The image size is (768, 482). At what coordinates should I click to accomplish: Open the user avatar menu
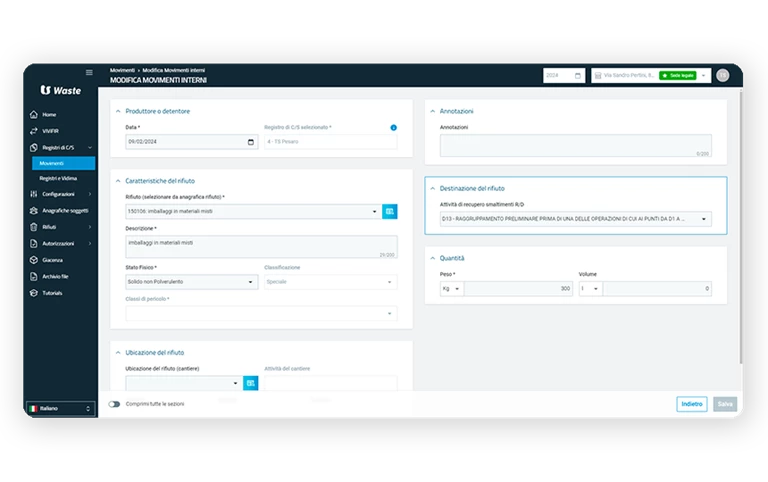pyautogui.click(x=722, y=75)
